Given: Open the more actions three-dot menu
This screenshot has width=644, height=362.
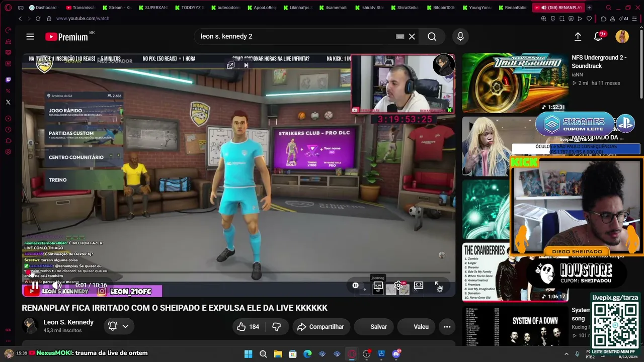Looking at the screenshot, I should click(447, 327).
